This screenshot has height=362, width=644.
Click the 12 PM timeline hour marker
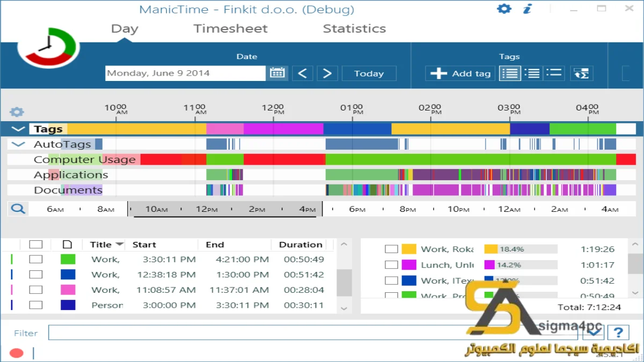point(273,109)
